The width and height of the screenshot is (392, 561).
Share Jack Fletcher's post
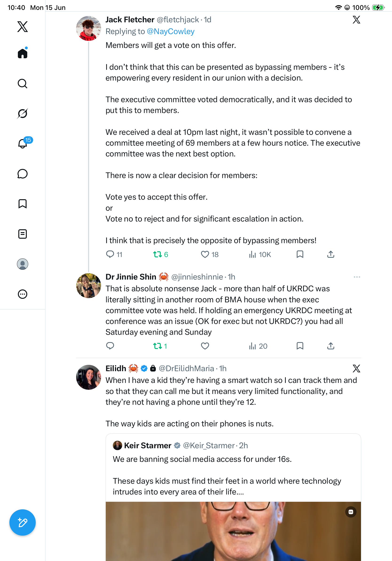[331, 255]
